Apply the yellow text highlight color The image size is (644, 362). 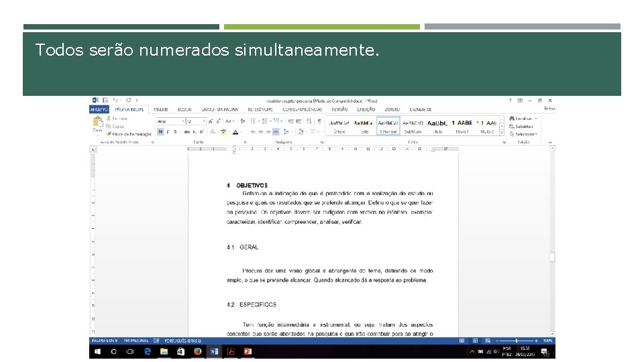223,132
